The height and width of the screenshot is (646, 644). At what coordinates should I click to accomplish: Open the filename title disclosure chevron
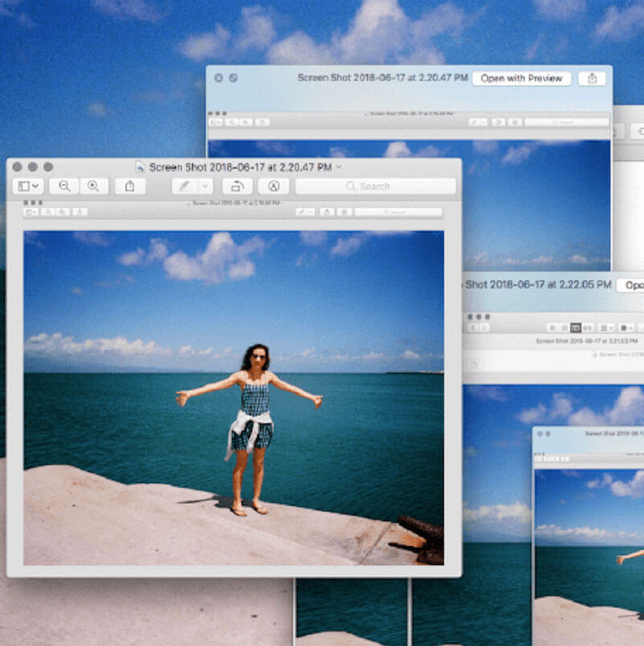[338, 168]
